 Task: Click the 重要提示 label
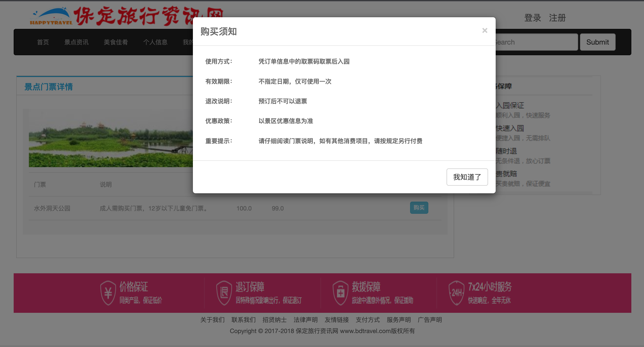click(x=219, y=141)
